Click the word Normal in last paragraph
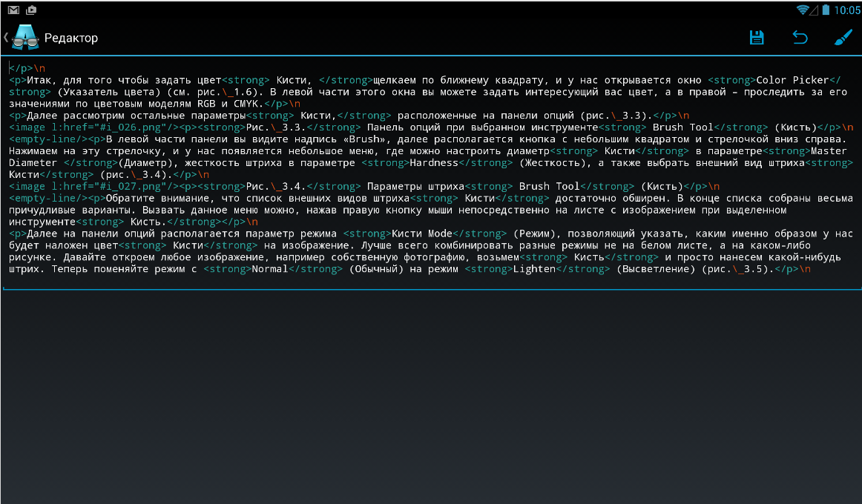The width and height of the screenshot is (862, 504). (270, 269)
